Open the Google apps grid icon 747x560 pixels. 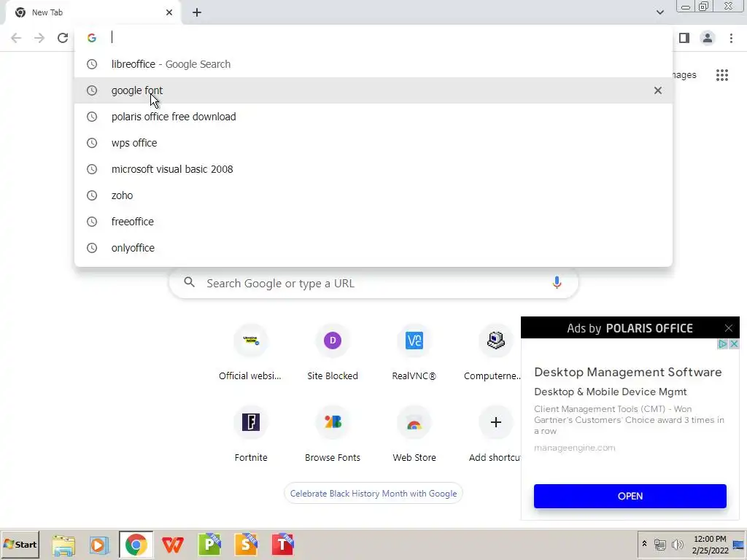722,75
